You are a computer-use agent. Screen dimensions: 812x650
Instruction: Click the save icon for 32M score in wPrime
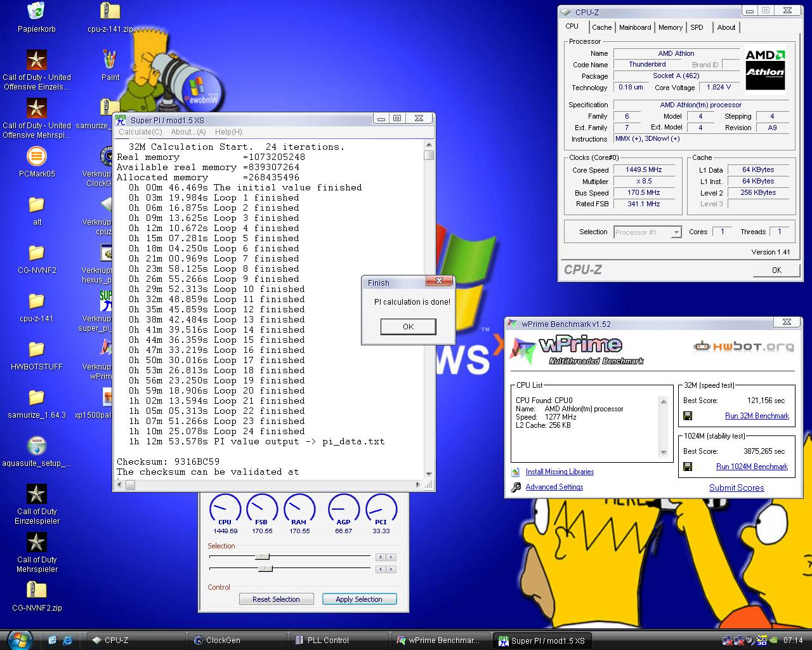[688, 416]
